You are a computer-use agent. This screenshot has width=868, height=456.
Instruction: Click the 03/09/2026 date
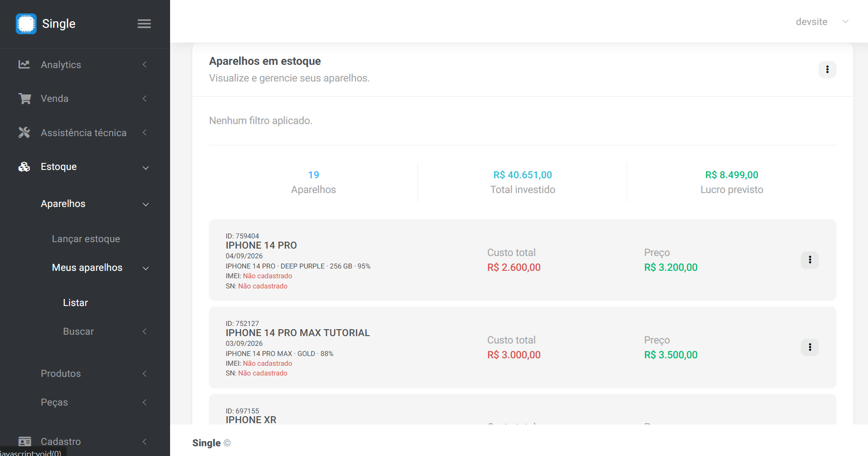tap(244, 344)
